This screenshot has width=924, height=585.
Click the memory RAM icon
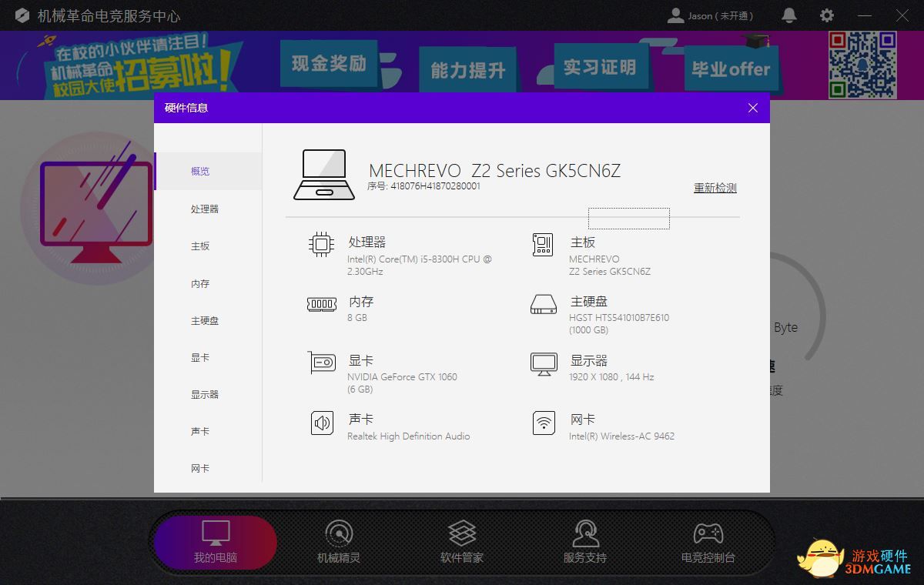(321, 304)
